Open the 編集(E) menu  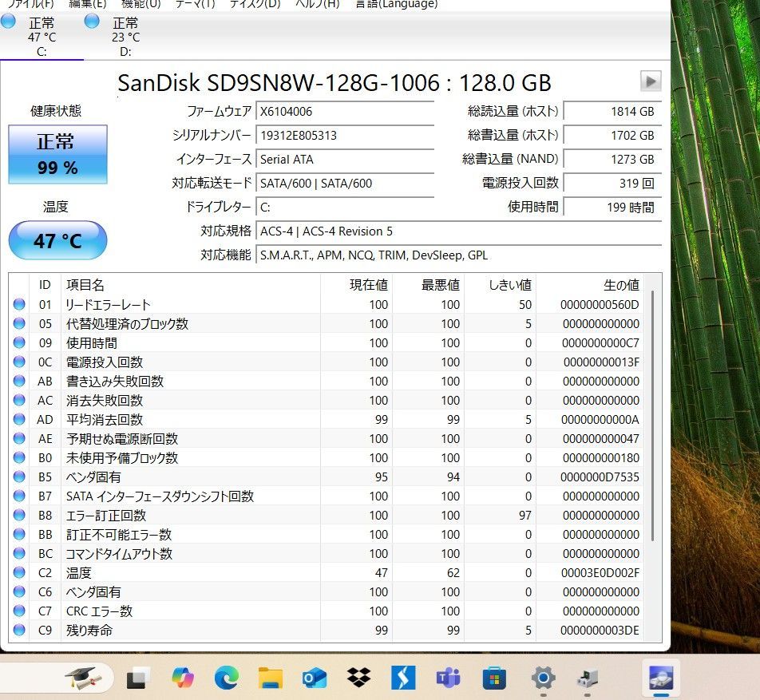[87, 4]
